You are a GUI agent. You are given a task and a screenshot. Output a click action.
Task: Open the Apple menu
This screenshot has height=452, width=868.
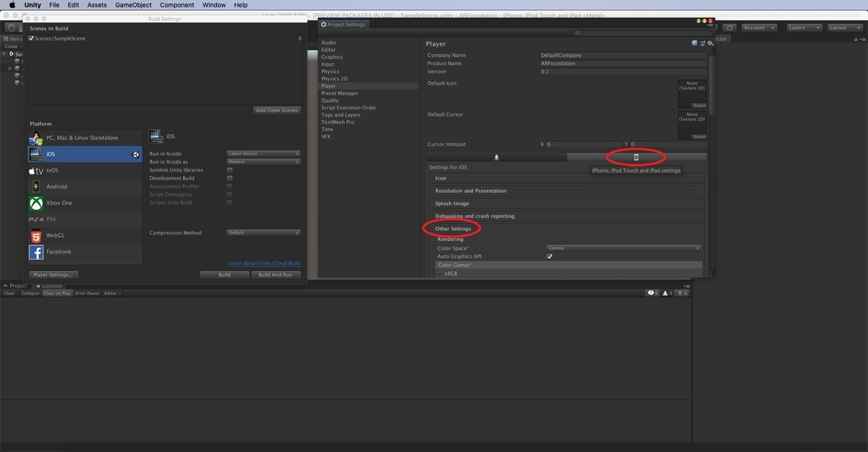tap(12, 5)
